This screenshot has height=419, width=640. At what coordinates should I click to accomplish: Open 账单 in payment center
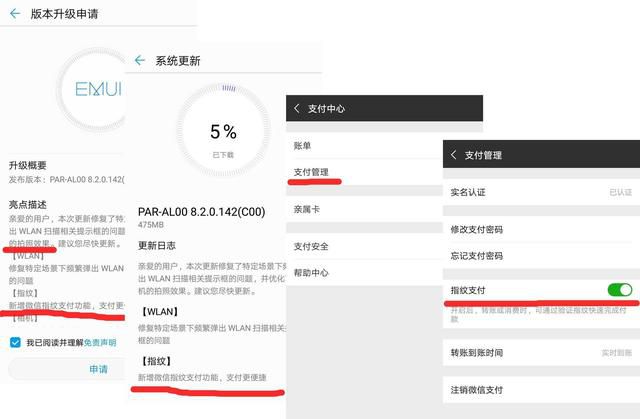tap(303, 145)
